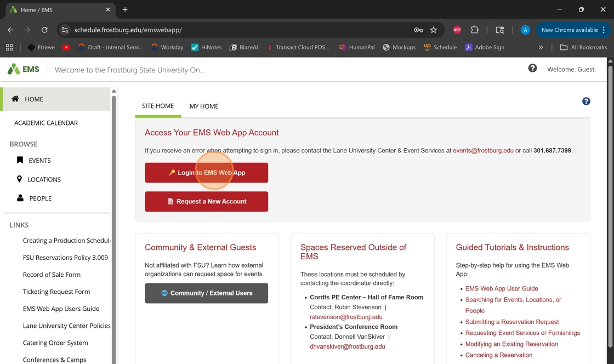Open the saved passwords key icon

418,30
